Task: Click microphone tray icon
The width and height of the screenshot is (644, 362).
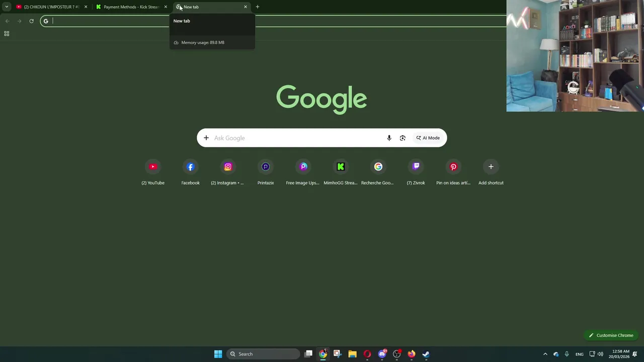Action: click(x=567, y=354)
